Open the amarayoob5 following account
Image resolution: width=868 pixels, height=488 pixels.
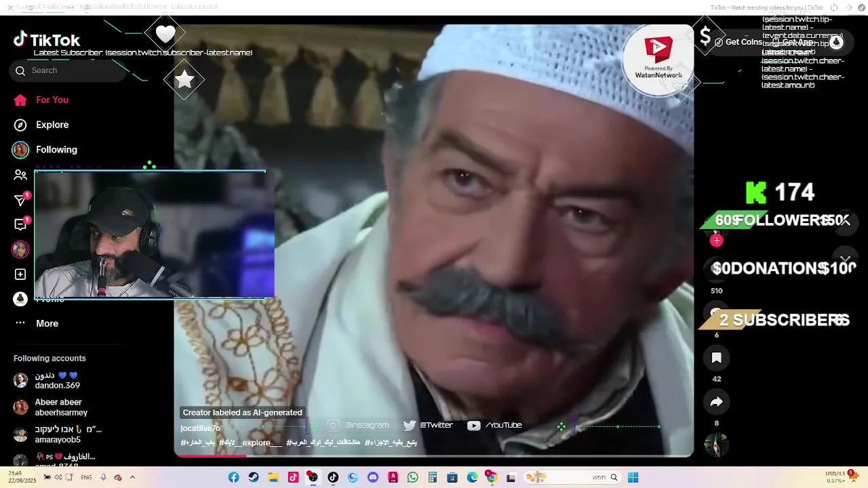58,434
